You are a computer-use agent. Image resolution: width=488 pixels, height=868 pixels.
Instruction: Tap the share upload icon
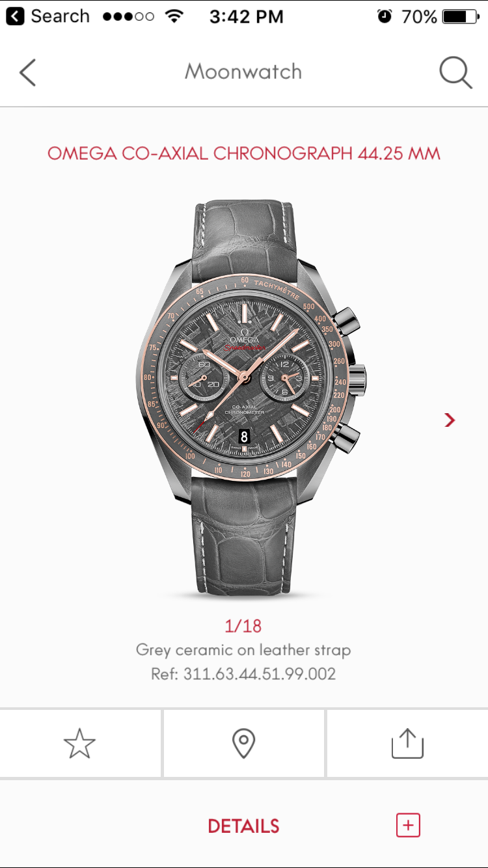pyautogui.click(x=407, y=743)
